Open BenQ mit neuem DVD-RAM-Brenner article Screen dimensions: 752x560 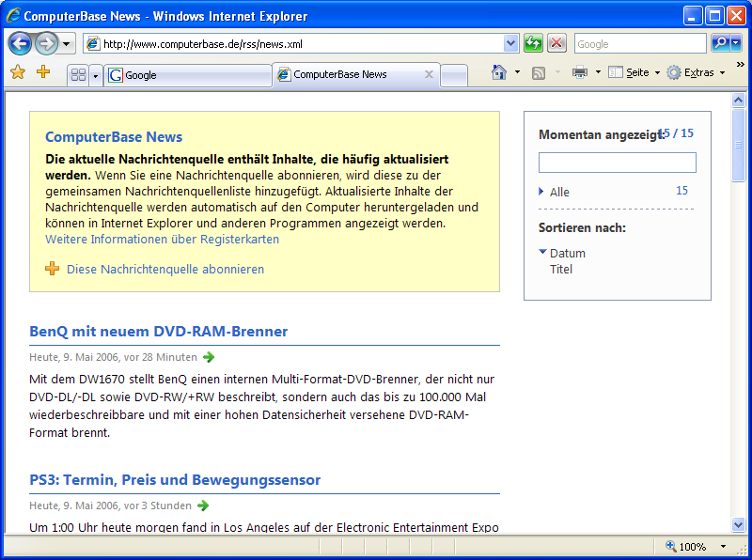point(159,332)
